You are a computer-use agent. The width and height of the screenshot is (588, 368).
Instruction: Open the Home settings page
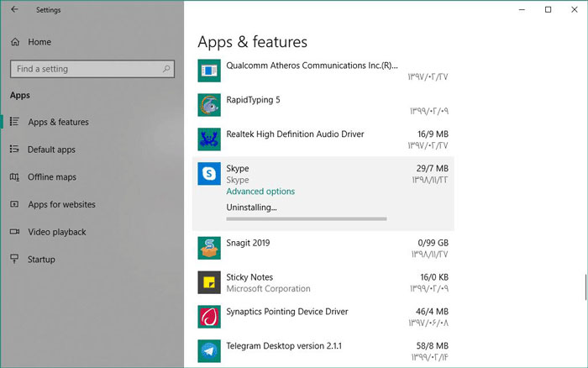pos(39,42)
